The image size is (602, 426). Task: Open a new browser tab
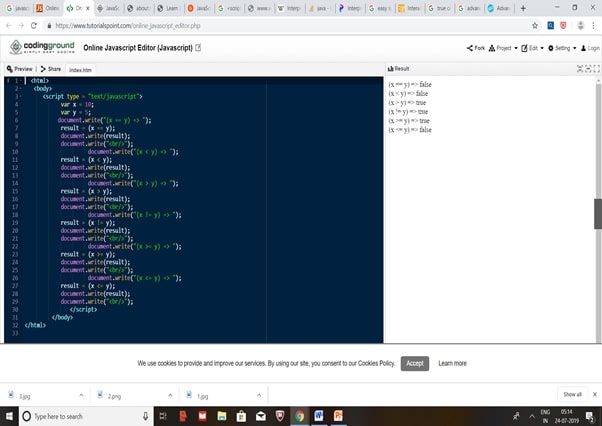(x=523, y=8)
